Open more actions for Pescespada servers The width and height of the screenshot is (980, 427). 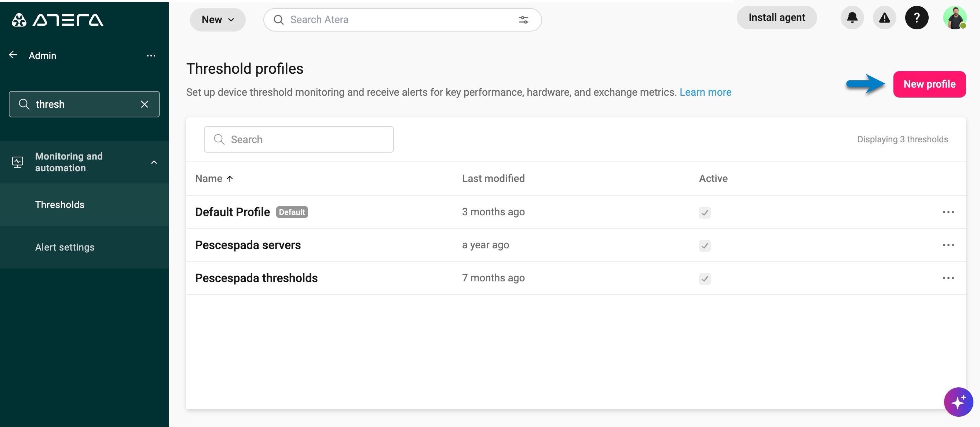pyautogui.click(x=948, y=245)
